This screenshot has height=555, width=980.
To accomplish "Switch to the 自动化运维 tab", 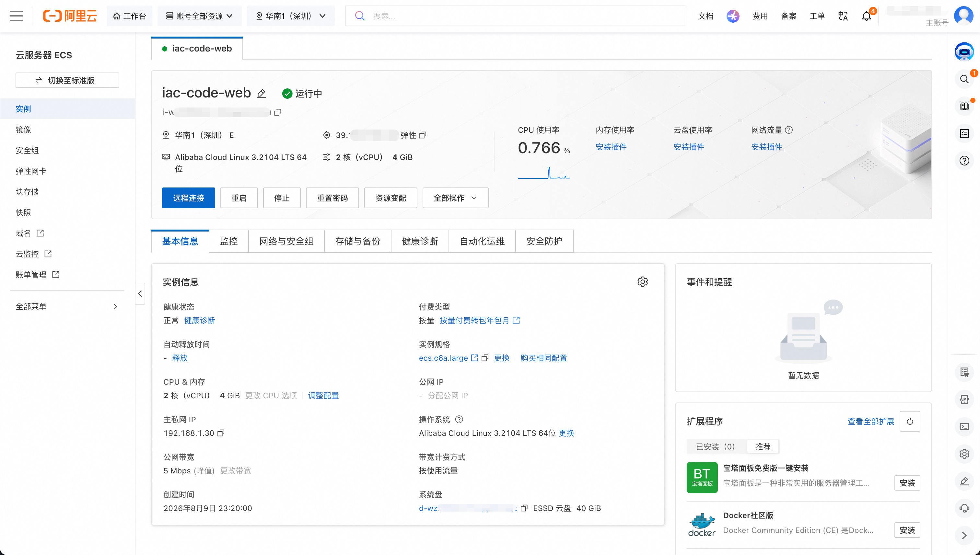I will (x=482, y=241).
